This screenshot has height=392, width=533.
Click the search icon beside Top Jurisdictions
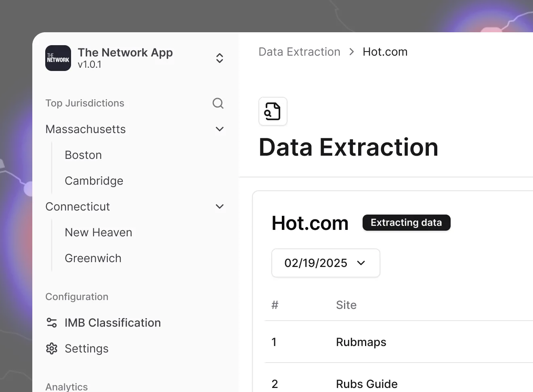(218, 103)
